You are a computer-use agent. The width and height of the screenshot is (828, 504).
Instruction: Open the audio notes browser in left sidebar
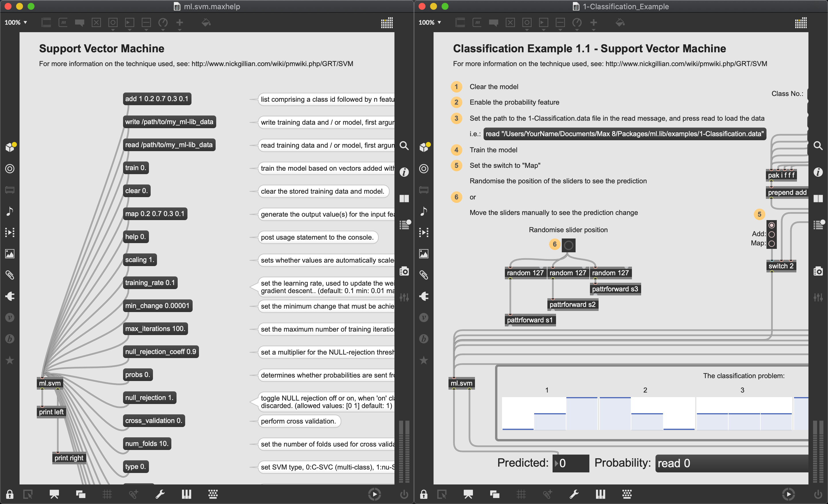10,211
